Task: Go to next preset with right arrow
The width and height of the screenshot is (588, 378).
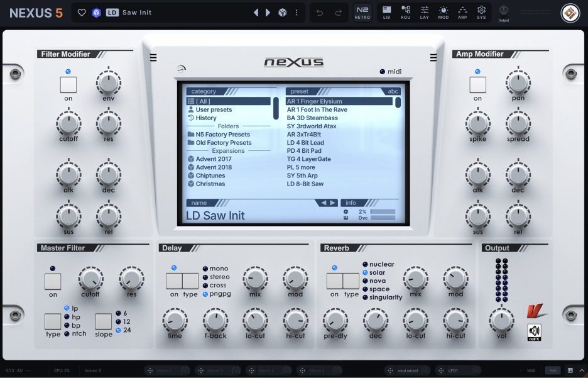Action: point(268,13)
